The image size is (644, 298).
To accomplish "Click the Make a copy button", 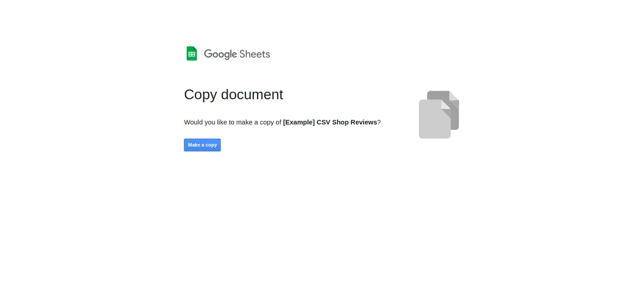I will pyautogui.click(x=202, y=145).
